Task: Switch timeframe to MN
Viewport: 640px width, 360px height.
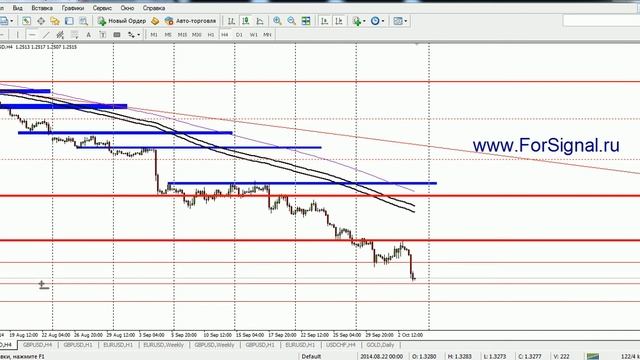Action: 267,35
